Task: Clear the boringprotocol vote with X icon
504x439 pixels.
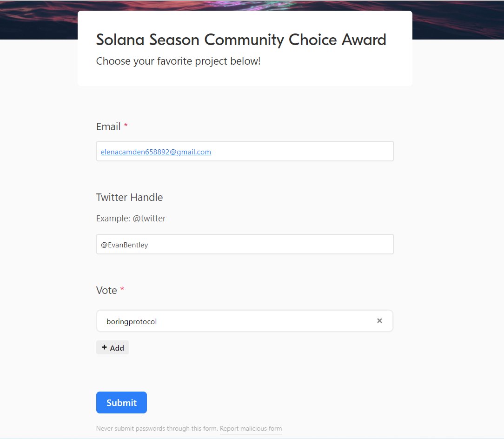Action: 379,321
